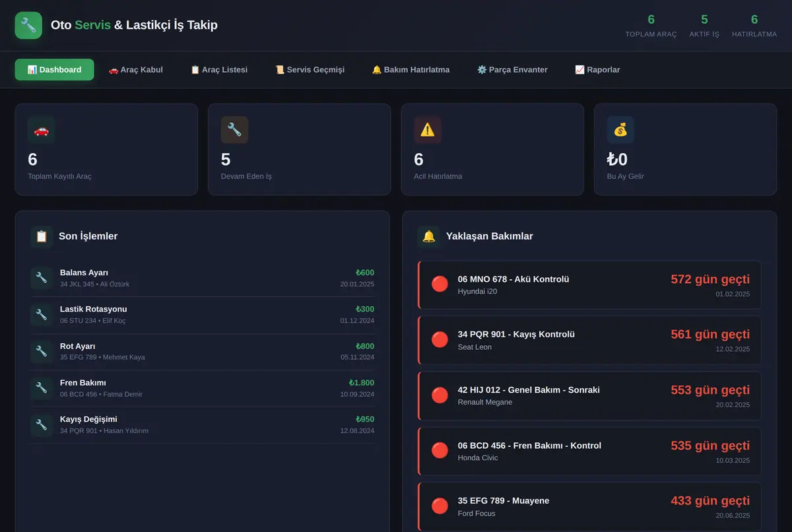Viewport: 792px width, 532px height.
Task: Click the warning icon on Acil Hatırlatma card
Action: [428, 130]
